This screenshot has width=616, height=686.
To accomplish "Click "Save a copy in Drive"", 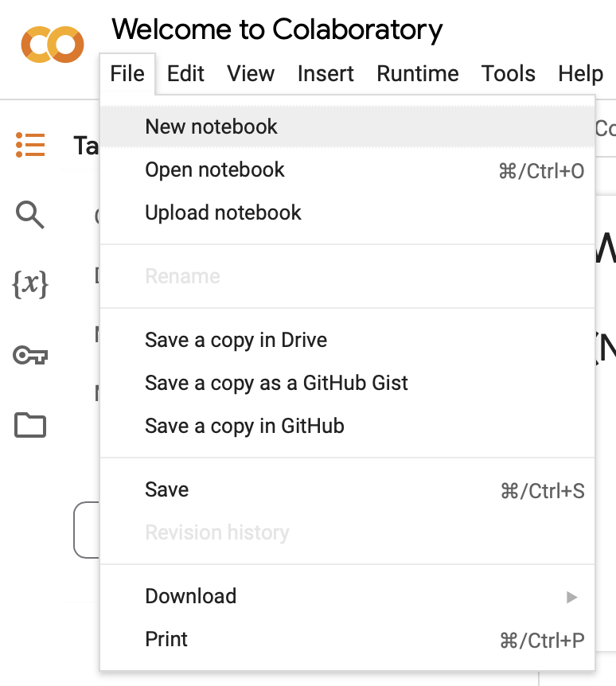I will [236, 340].
